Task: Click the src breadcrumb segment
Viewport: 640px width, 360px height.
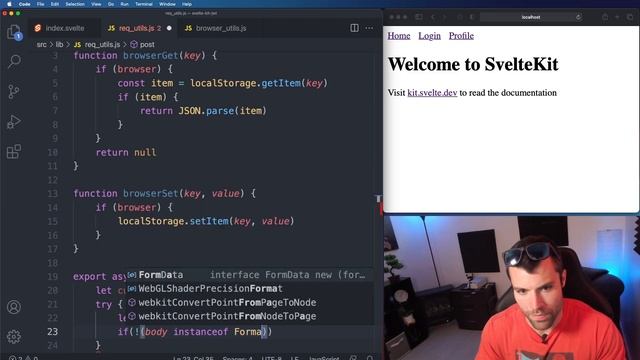Action: click(42, 44)
